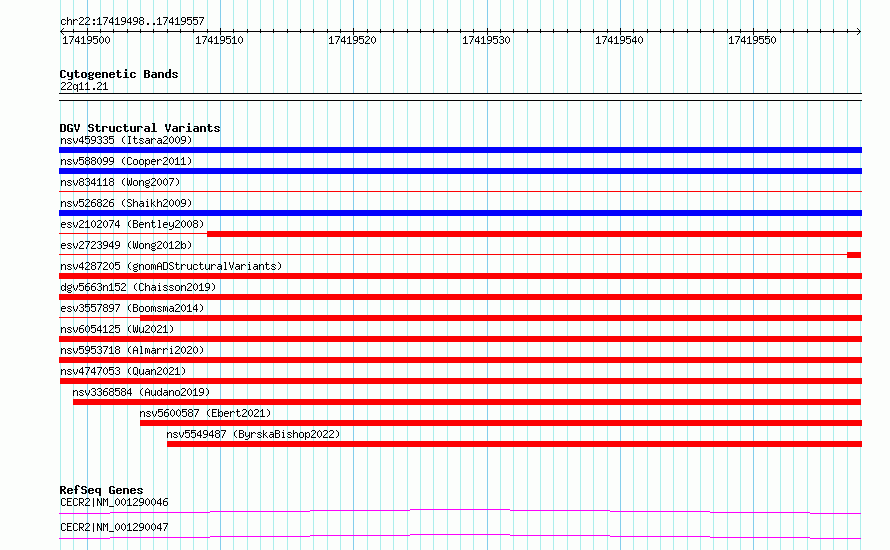Open esv3557897 (Boomsma2014) variant label
The width and height of the screenshot is (890, 550).
click(132, 308)
